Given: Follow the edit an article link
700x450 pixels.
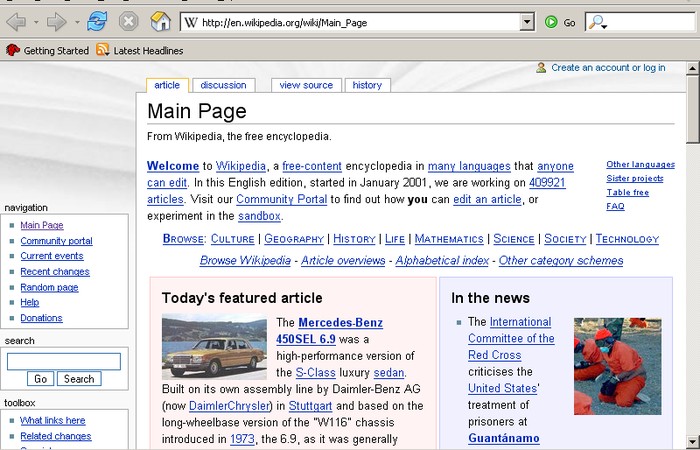Looking at the screenshot, I should click(488, 199).
